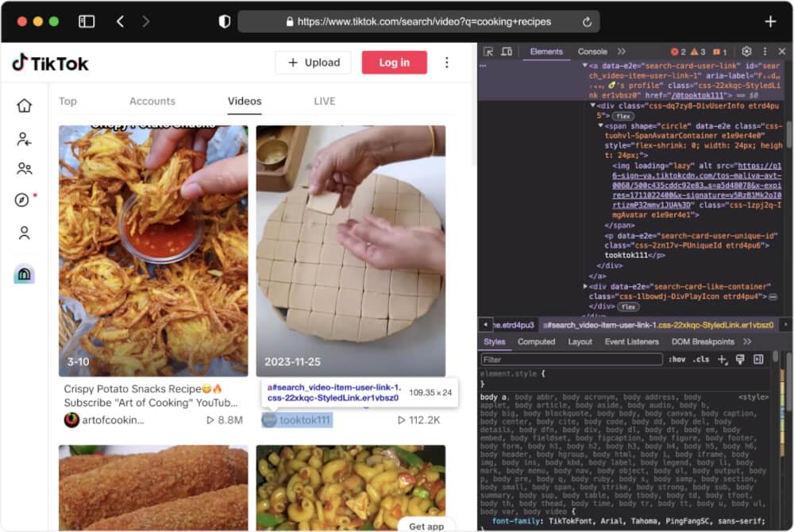This screenshot has height=532, width=794.
Task: Switch to the Accounts search tab
Action: pyautogui.click(x=152, y=101)
